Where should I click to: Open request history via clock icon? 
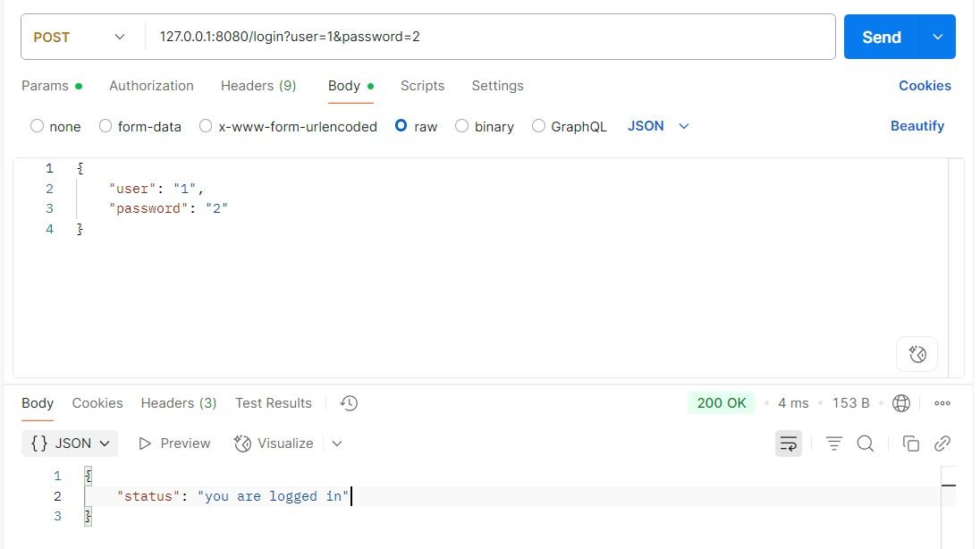[x=348, y=403]
